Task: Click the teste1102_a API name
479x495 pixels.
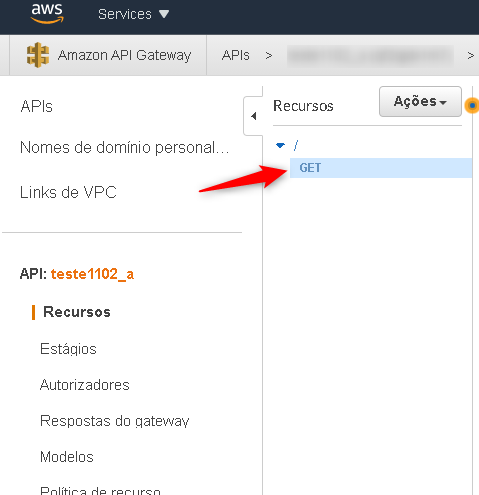Action: pyautogui.click(x=92, y=274)
